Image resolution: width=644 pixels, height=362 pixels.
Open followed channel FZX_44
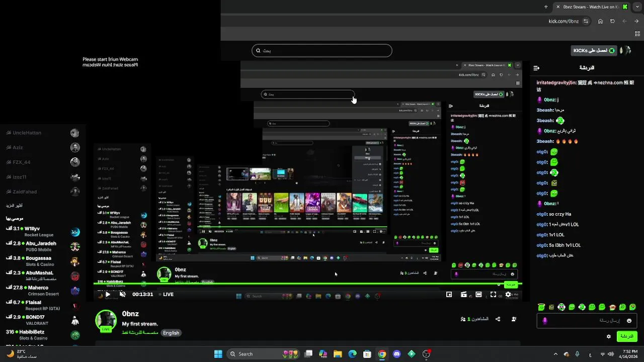[43, 162]
